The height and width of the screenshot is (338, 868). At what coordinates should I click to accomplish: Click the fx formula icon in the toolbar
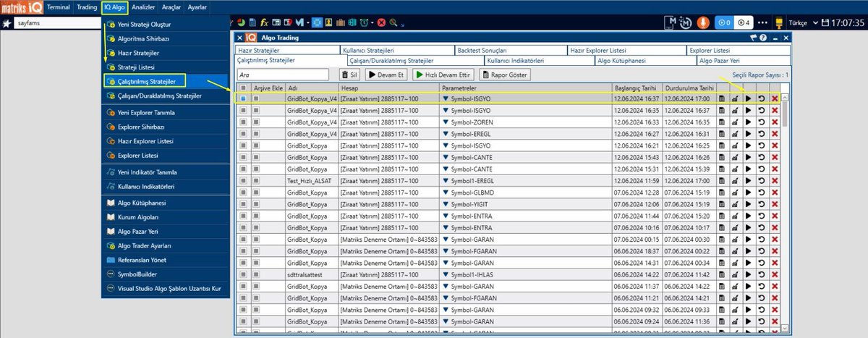point(265,23)
